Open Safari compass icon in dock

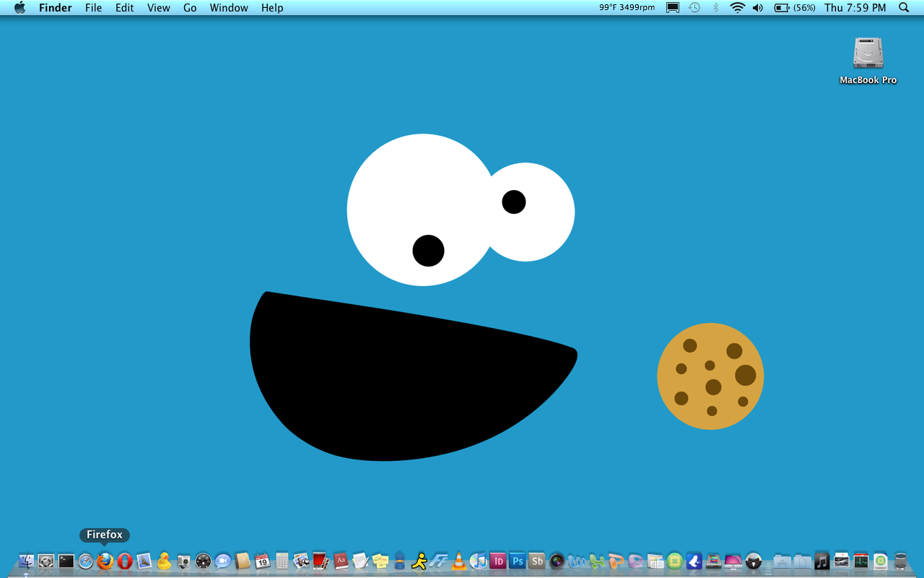[x=86, y=561]
